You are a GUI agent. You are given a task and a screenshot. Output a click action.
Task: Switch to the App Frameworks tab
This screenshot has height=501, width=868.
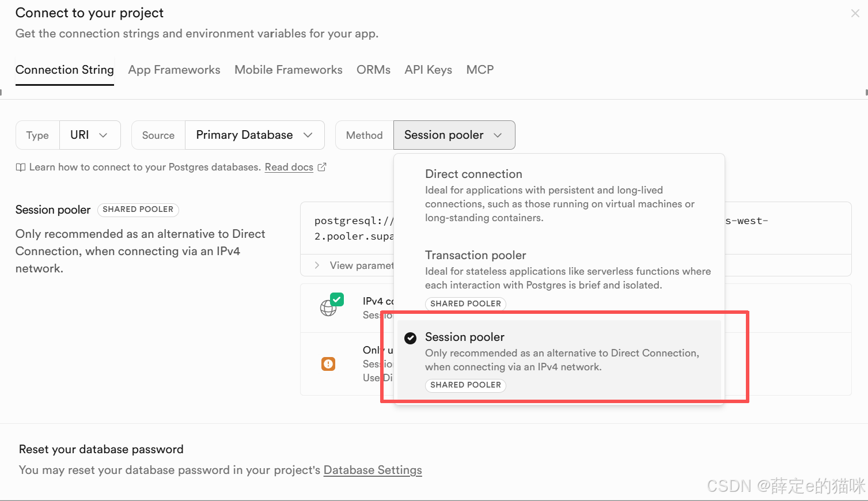tap(174, 70)
